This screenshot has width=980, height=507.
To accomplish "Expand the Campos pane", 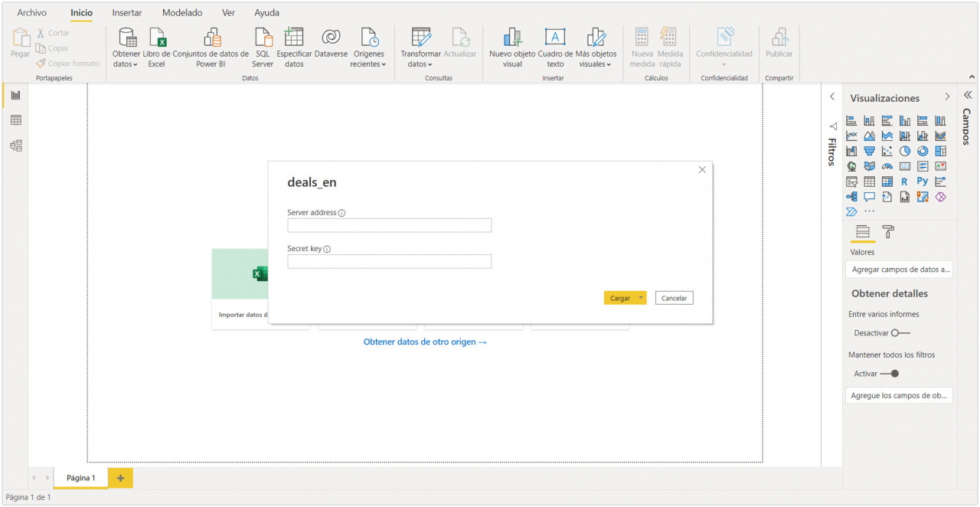I will click(x=967, y=95).
